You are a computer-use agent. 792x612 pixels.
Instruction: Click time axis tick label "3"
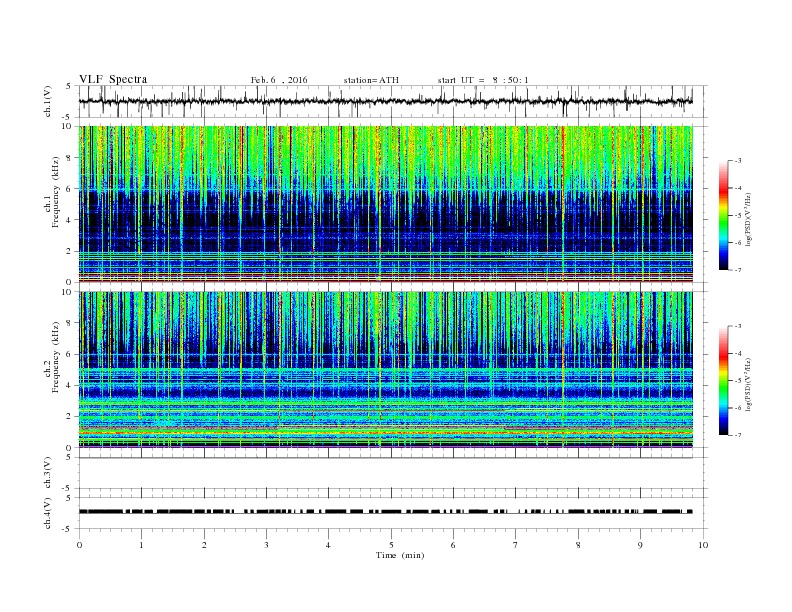click(266, 545)
